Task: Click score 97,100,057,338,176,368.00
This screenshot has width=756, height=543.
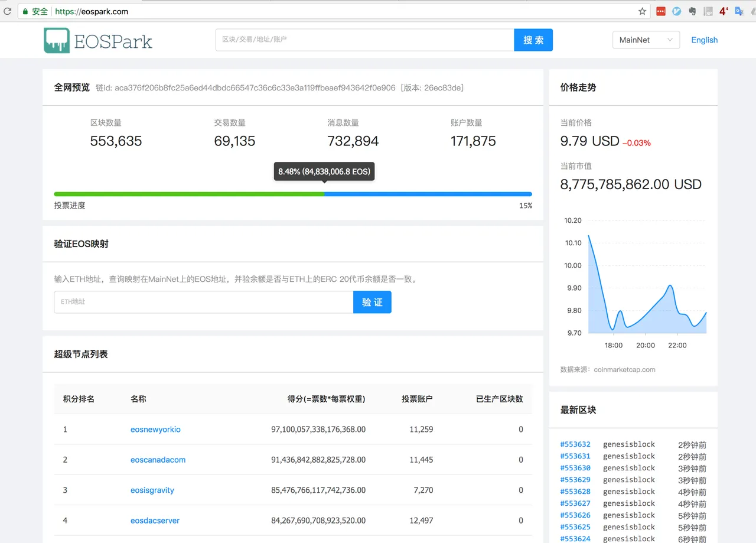Action: [x=318, y=430]
